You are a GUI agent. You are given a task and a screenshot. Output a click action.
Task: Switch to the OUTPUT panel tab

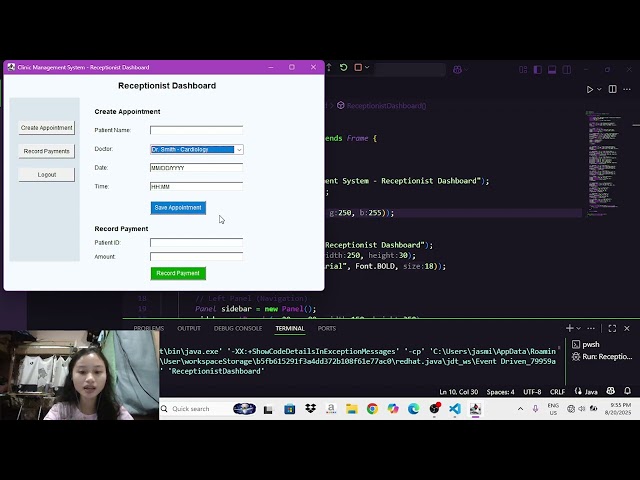point(189,329)
